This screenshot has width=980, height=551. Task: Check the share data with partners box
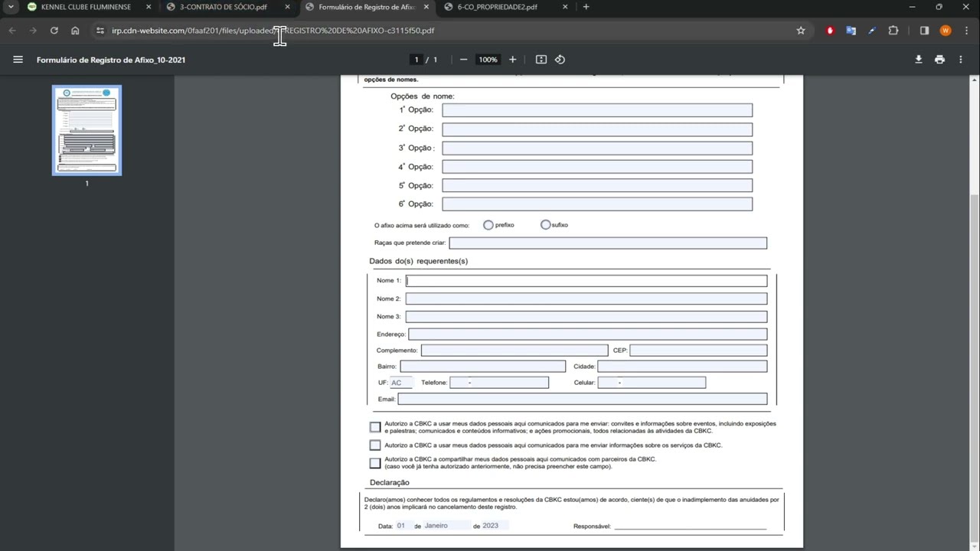375,463
